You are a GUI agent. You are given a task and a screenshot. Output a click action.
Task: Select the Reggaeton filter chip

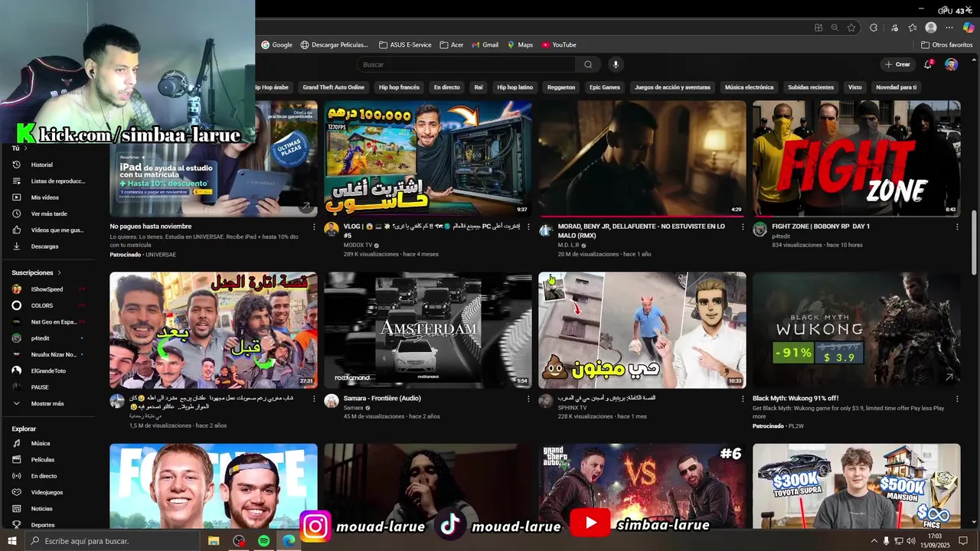point(561,87)
